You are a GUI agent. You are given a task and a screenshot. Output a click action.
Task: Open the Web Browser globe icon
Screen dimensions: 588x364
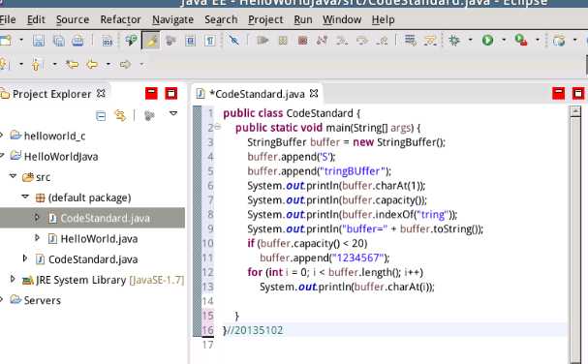pos(559,40)
